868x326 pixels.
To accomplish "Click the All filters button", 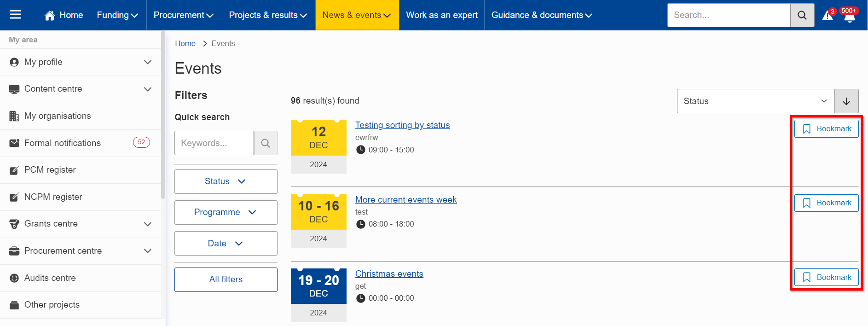I will pyautogui.click(x=226, y=279).
